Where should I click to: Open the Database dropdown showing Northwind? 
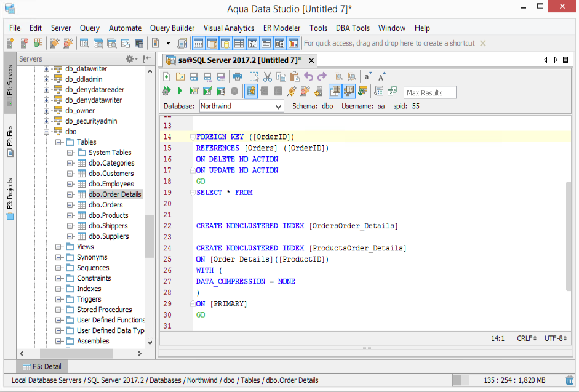(241, 106)
